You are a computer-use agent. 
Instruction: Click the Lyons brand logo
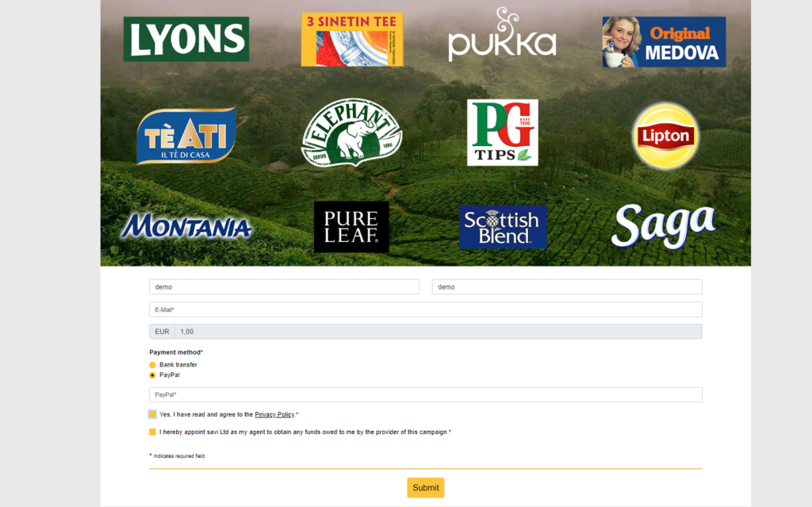pos(186,39)
